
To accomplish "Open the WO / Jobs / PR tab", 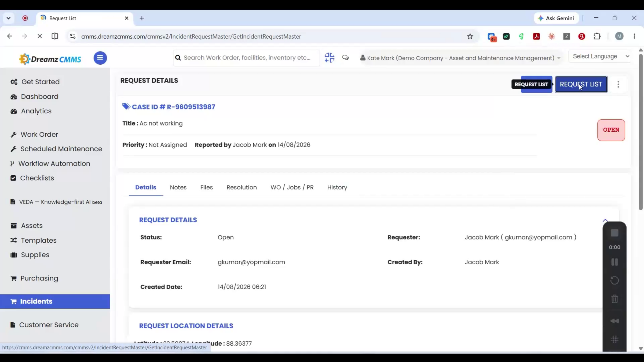I will 292,187.
